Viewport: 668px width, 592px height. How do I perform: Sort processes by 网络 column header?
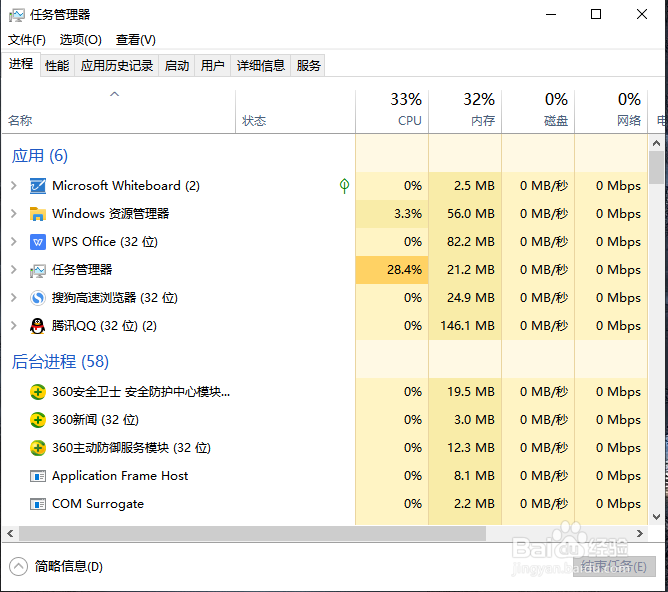[611, 112]
